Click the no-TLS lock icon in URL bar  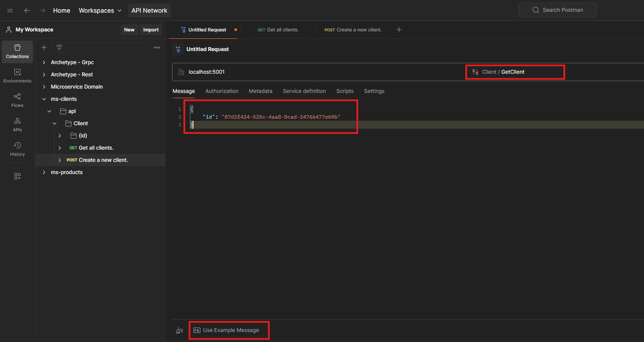(x=181, y=72)
